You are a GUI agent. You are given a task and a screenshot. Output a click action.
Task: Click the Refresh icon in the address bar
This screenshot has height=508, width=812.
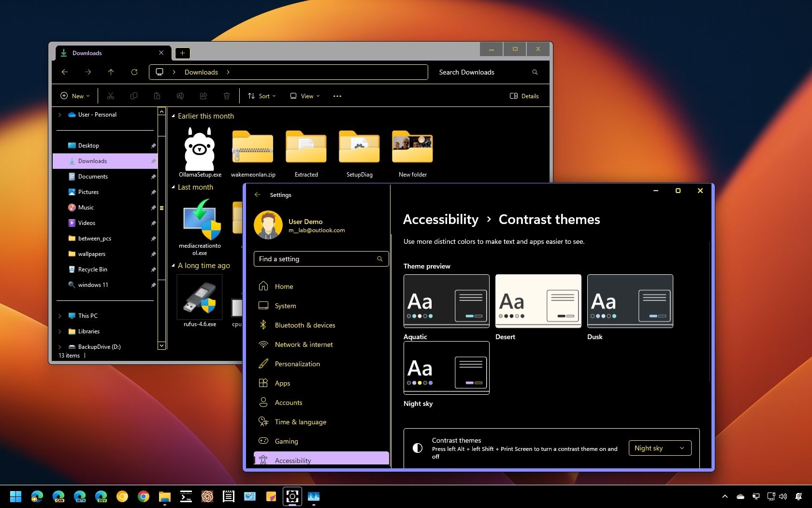click(134, 72)
